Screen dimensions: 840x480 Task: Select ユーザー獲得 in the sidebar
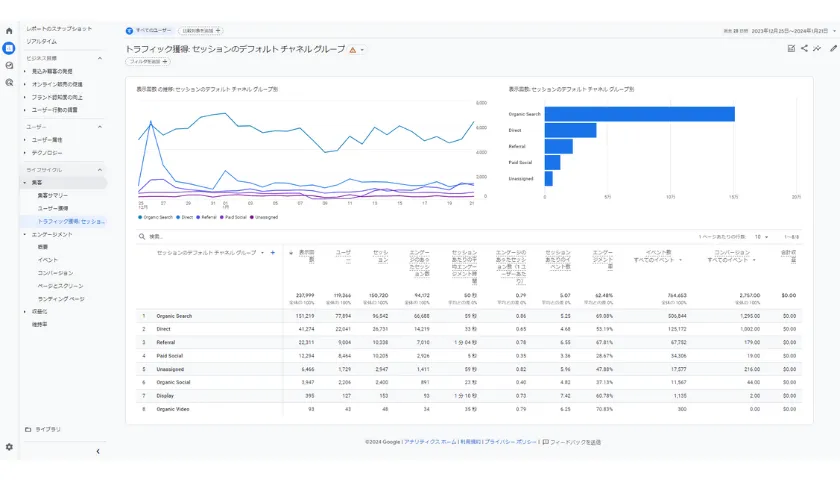(54, 208)
